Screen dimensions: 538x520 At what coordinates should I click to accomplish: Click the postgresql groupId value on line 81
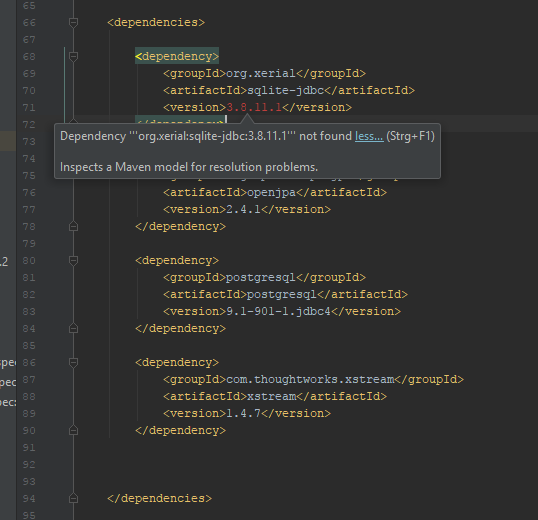coord(261,277)
